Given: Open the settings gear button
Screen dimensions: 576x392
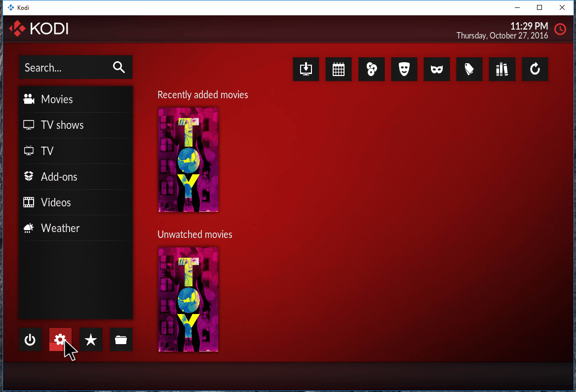Looking at the screenshot, I should tap(60, 340).
